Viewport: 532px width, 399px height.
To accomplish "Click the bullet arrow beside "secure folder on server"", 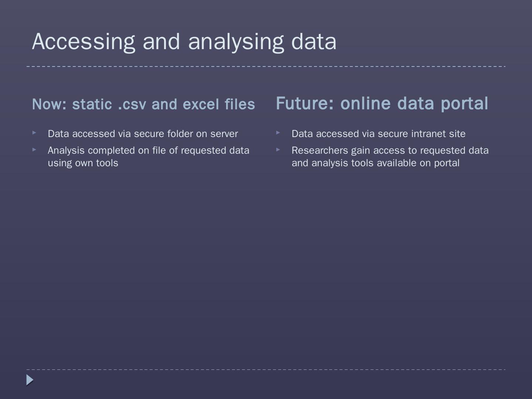I will click(x=34, y=132).
